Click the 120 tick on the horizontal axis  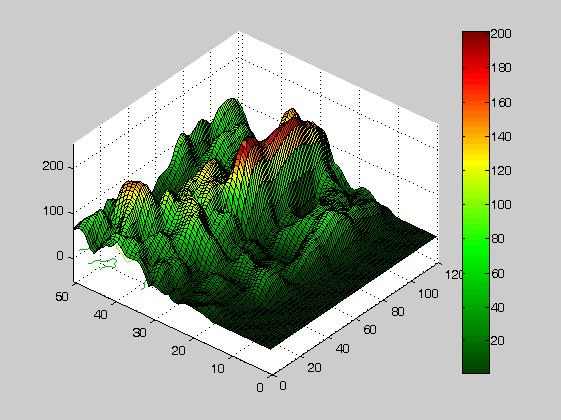[x=453, y=275]
